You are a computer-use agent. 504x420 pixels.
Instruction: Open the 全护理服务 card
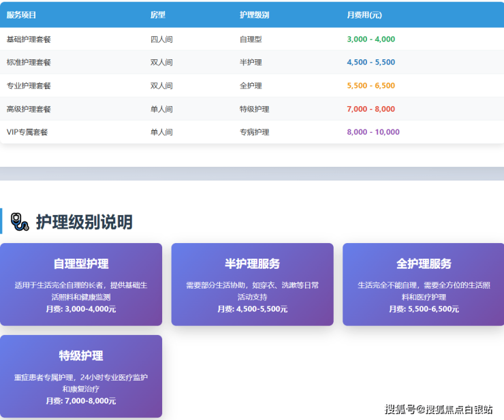(x=423, y=285)
